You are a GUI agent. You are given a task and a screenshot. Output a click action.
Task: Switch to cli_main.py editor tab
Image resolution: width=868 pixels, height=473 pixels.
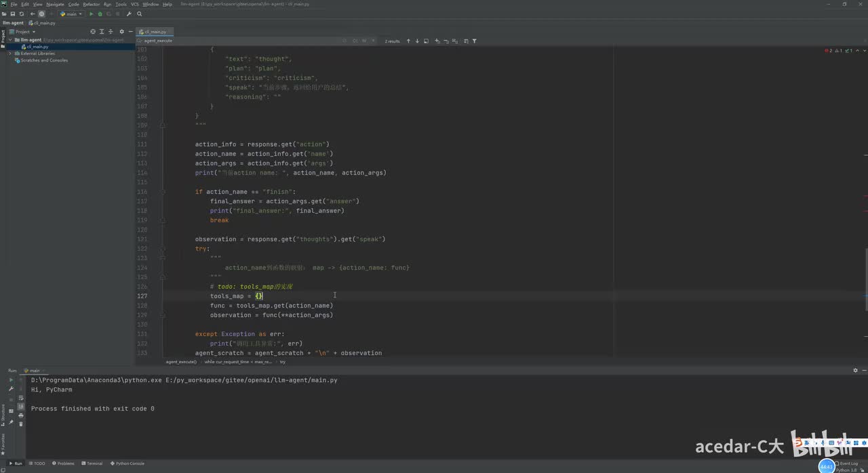(x=155, y=32)
